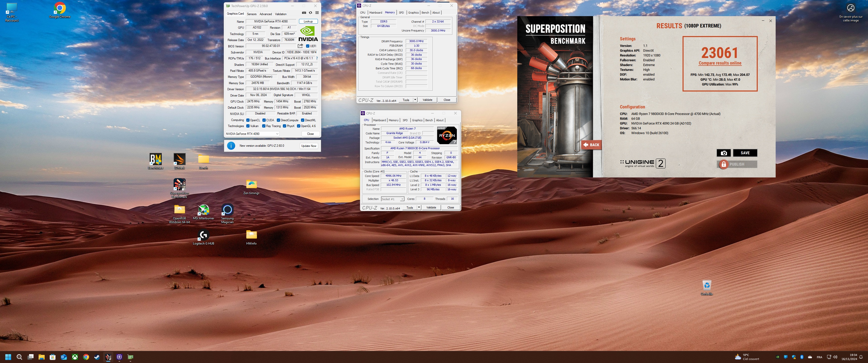868x363 pixels.
Task: Toggle the CUDA checkbox
Action: tap(264, 120)
